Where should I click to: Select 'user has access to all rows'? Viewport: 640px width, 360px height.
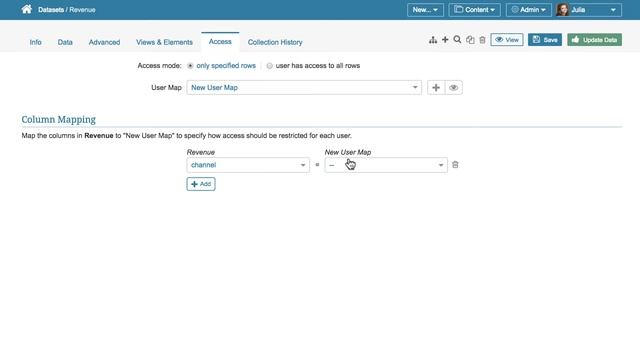[x=269, y=66]
